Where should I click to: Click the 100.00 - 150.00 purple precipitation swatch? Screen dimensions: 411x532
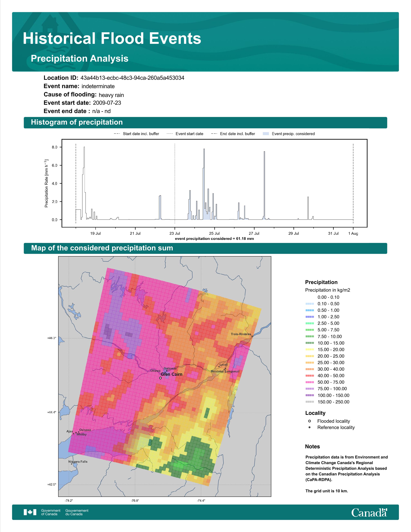[310, 395]
